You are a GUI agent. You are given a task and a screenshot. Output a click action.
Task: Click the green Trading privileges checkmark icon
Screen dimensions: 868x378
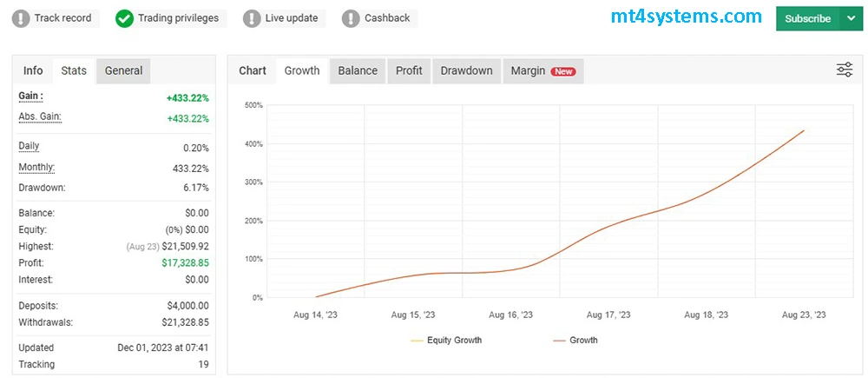tap(124, 18)
